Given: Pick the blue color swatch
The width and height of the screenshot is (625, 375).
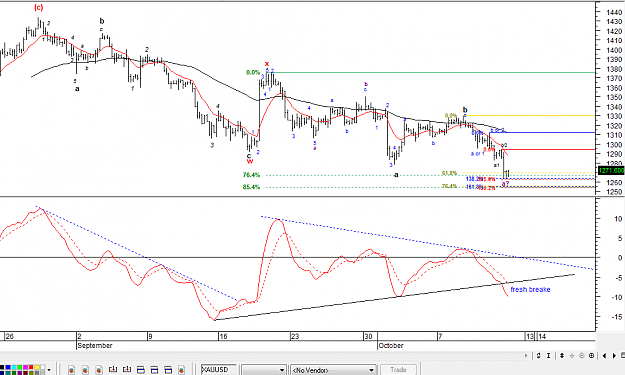Looking at the screenshot, I should coord(8,367).
